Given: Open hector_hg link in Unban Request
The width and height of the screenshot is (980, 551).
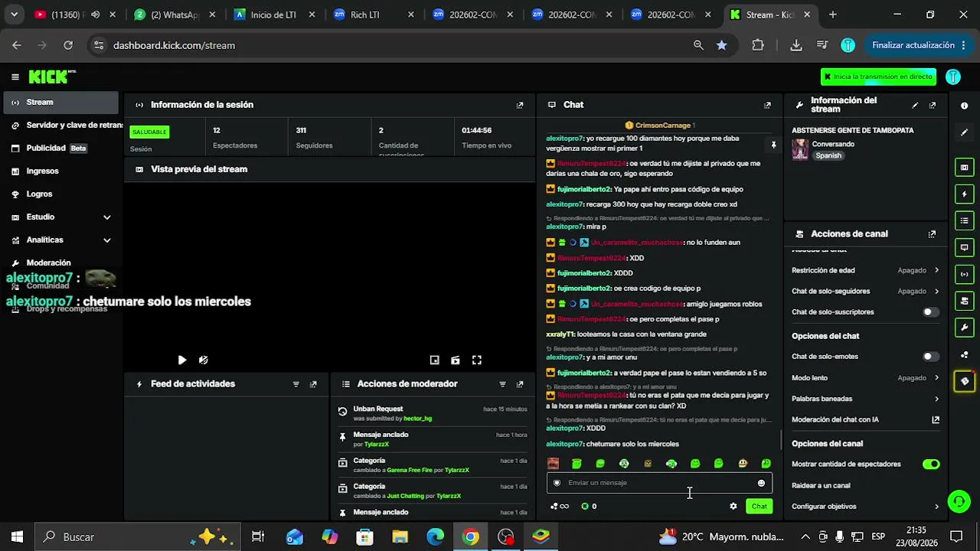Looking at the screenshot, I should tap(417, 419).
